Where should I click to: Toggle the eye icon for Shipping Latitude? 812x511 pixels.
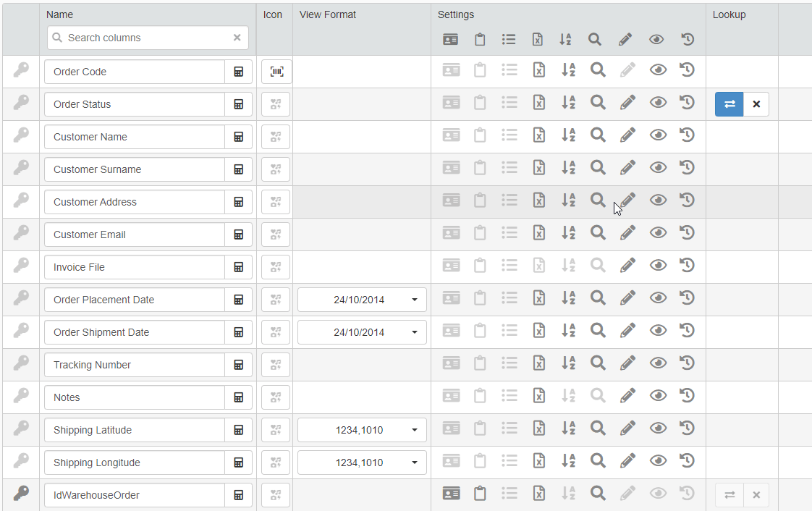[x=658, y=428]
